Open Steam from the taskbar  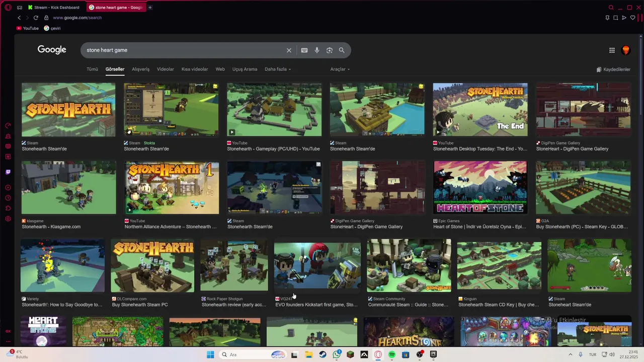(323, 354)
